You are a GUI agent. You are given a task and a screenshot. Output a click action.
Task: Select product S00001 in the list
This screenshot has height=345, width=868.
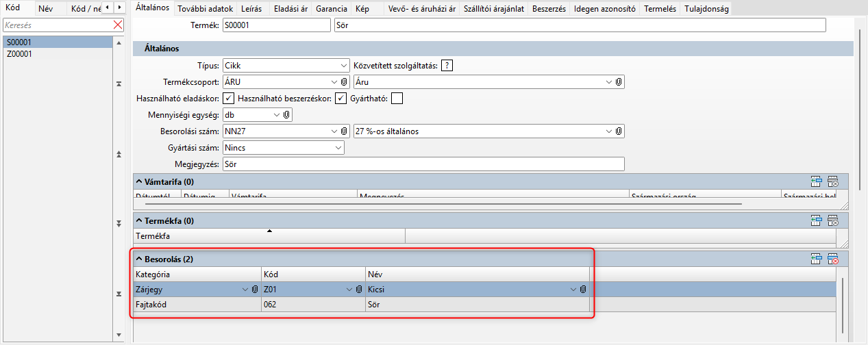[56, 42]
